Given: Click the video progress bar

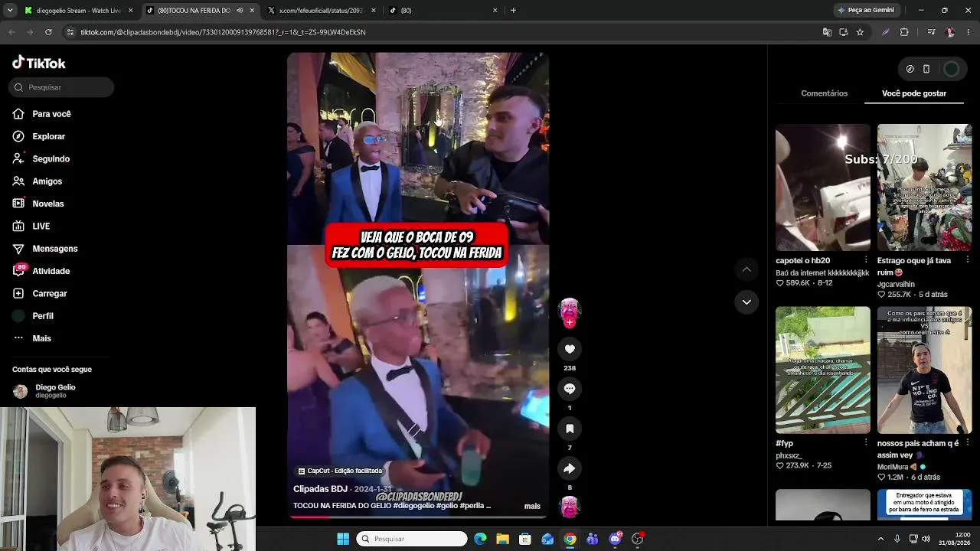Looking at the screenshot, I should 418,517.
